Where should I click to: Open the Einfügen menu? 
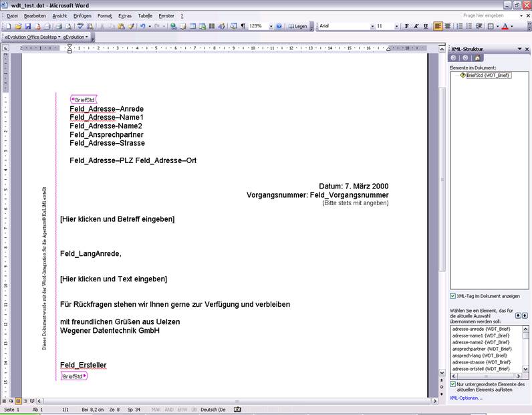[82, 16]
